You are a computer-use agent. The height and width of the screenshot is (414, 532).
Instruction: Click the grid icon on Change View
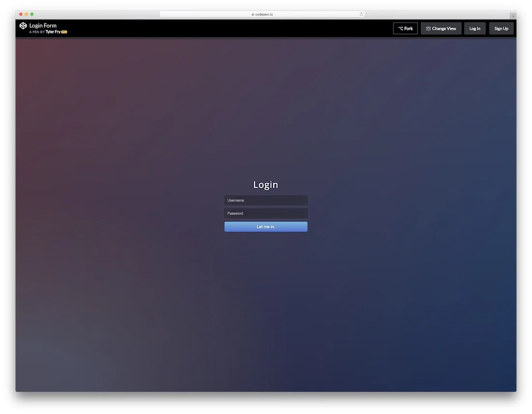(428, 28)
